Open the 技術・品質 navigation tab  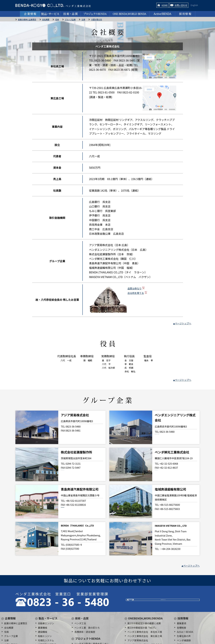70,14
